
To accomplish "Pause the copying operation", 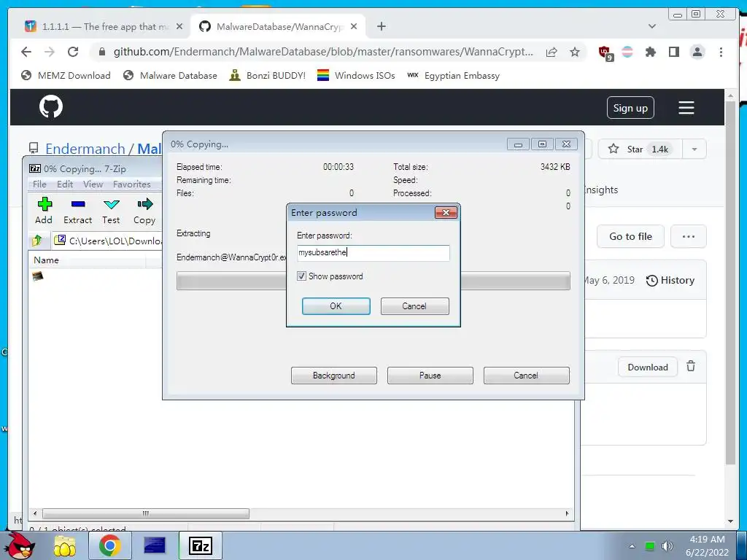I will [x=430, y=376].
